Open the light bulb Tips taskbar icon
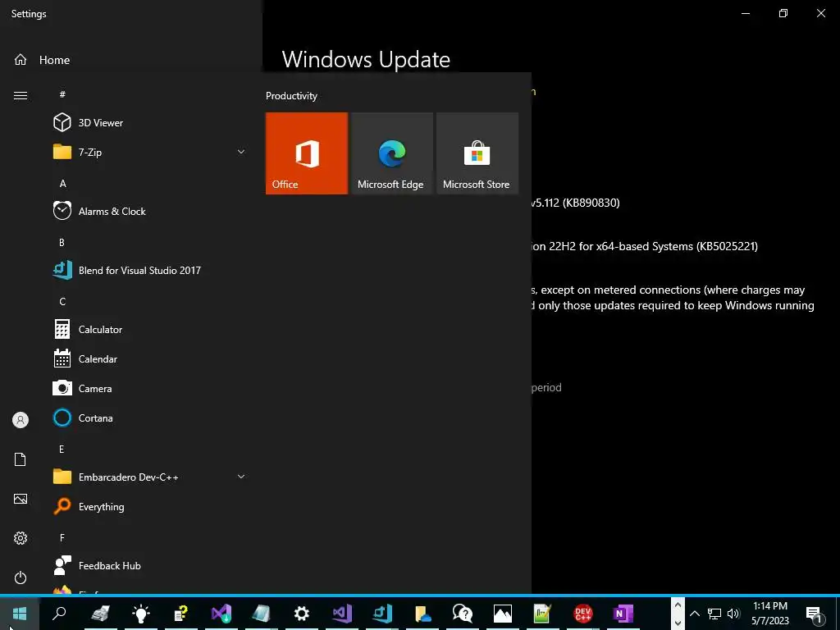Screen dimensions: 840x630 coord(141,614)
